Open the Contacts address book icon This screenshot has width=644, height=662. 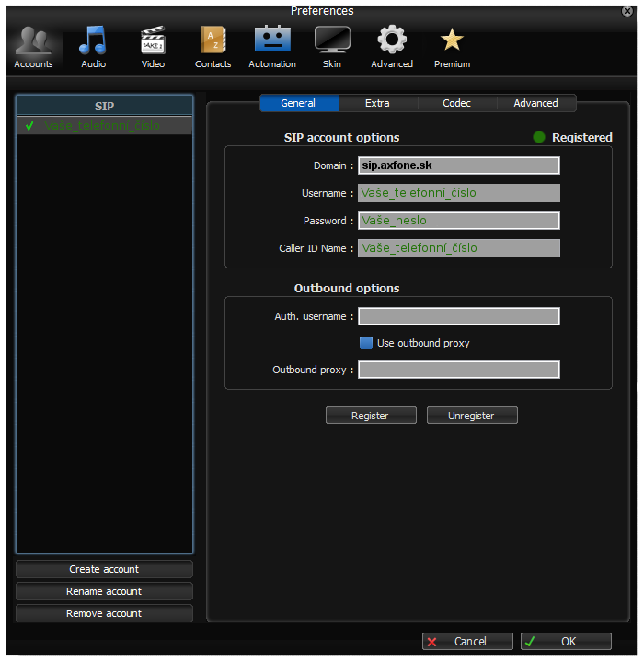[213, 46]
